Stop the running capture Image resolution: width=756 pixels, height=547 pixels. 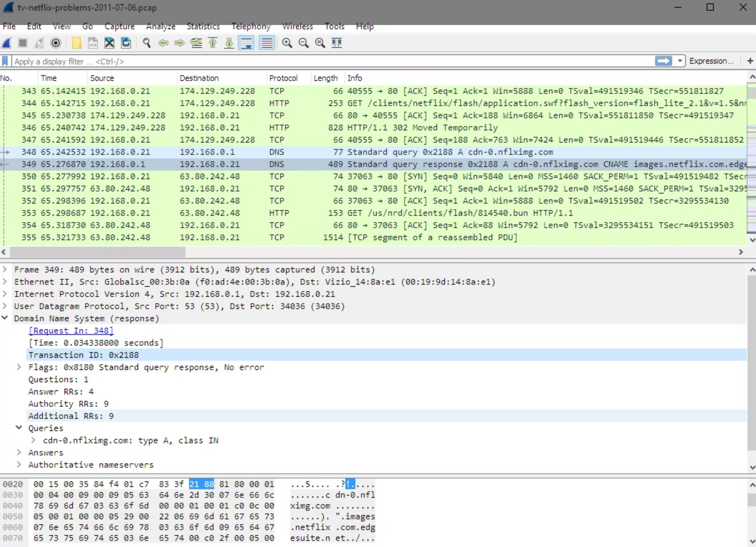(23, 43)
